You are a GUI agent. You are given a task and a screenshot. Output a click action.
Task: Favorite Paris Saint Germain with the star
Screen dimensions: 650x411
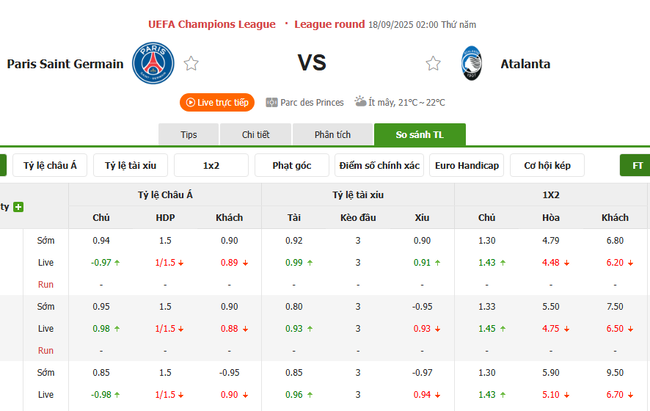click(x=191, y=64)
